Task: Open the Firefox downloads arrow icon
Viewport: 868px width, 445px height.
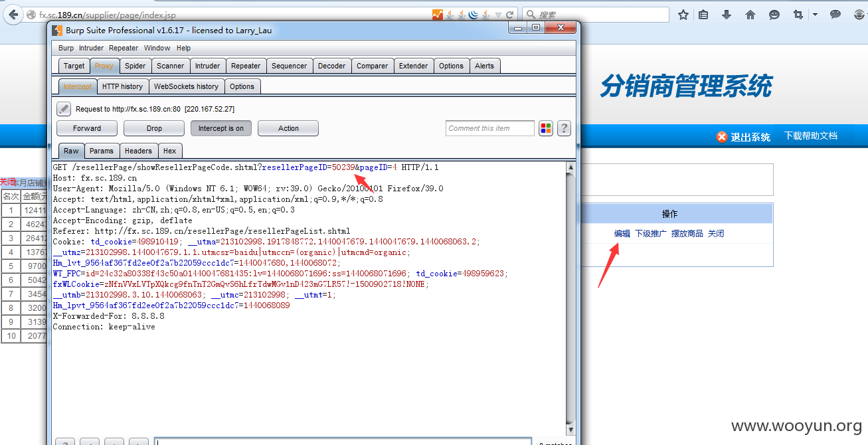Action: point(727,15)
